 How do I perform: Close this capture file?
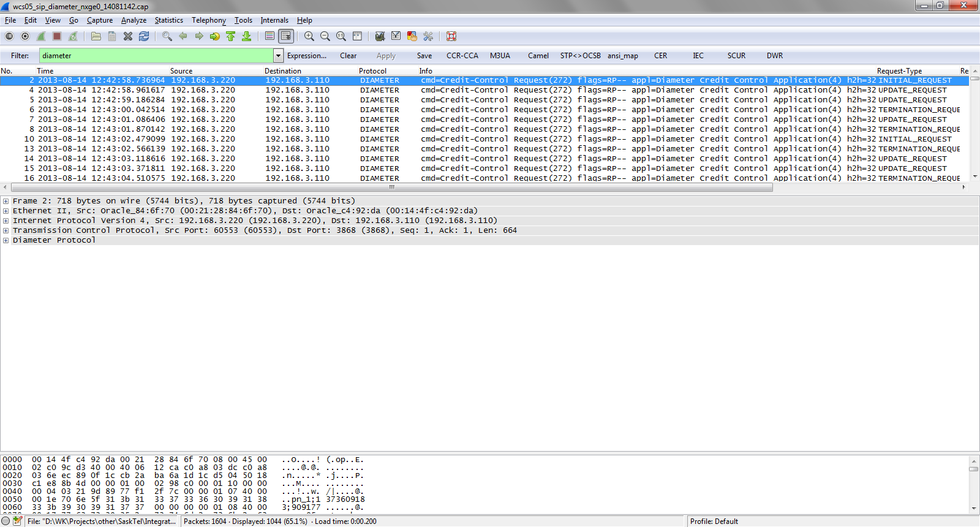128,36
